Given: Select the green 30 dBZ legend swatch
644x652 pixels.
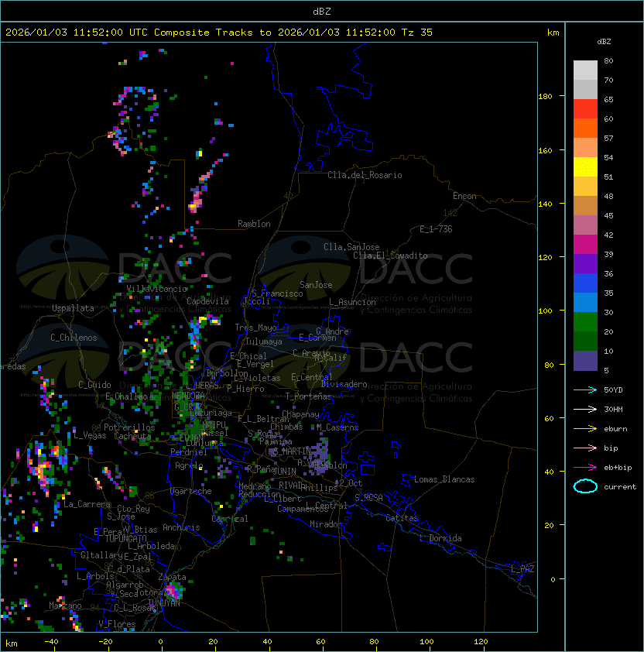Looking at the screenshot, I should (585, 322).
